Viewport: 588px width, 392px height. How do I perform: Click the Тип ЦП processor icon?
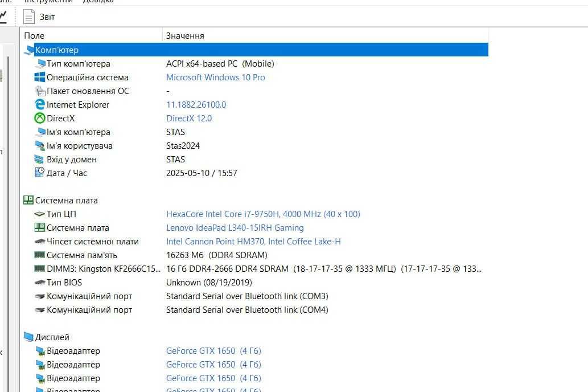[39, 214]
